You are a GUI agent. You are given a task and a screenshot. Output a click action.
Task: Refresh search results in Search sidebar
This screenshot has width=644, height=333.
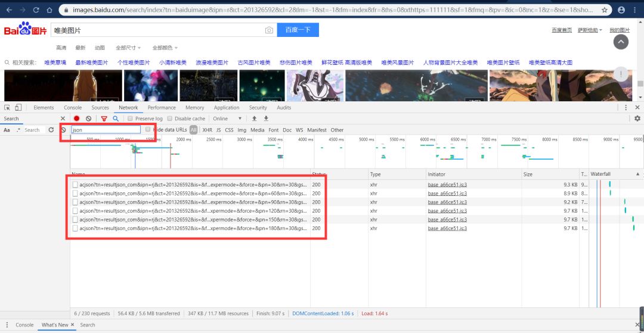[51, 130]
